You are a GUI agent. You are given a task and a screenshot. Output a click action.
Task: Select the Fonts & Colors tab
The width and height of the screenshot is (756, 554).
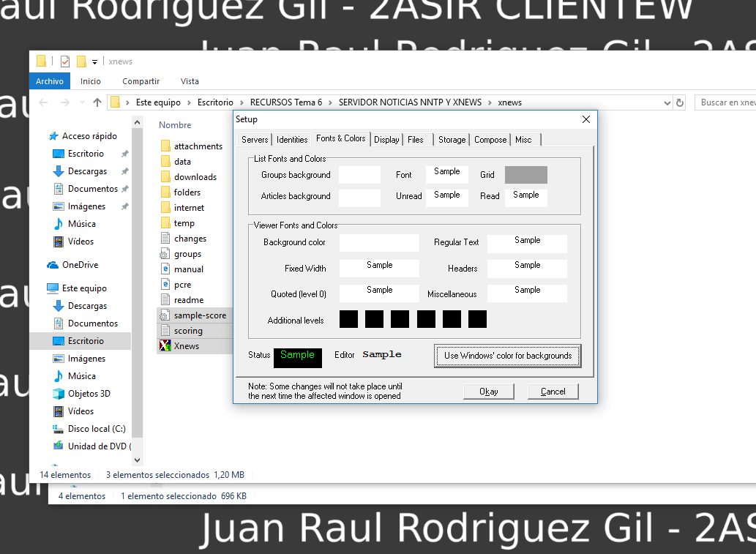point(341,138)
